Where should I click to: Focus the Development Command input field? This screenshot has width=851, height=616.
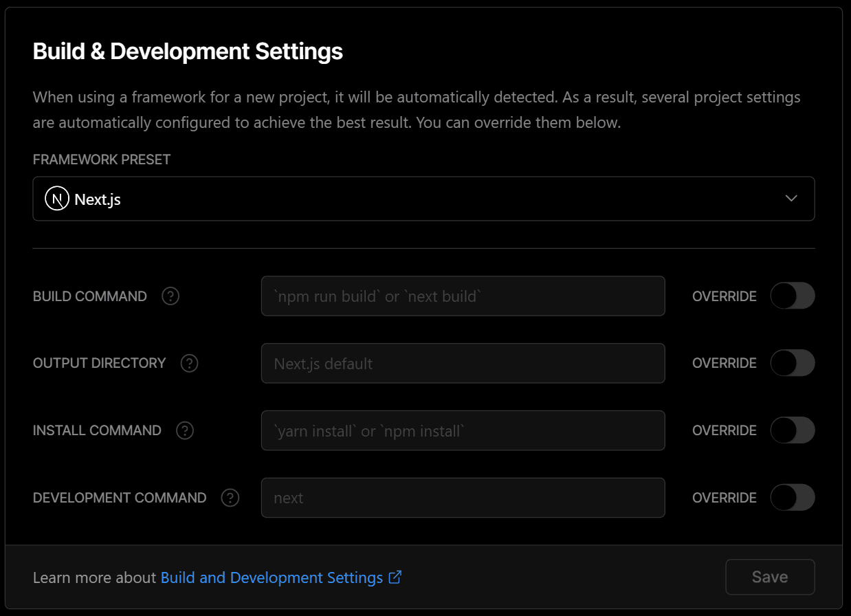tap(463, 498)
